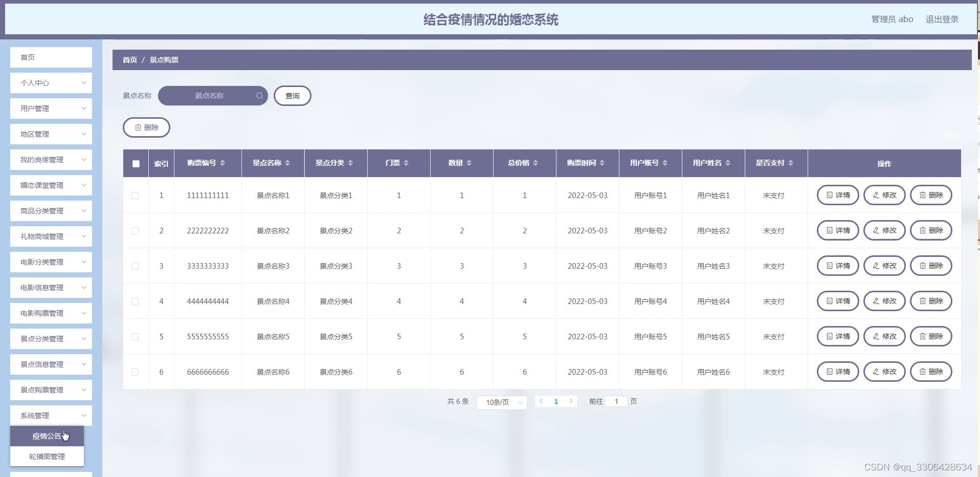This screenshot has height=477, width=980.
Task: Sort 是否支付 column using its sort arrows
Action: 791,163
